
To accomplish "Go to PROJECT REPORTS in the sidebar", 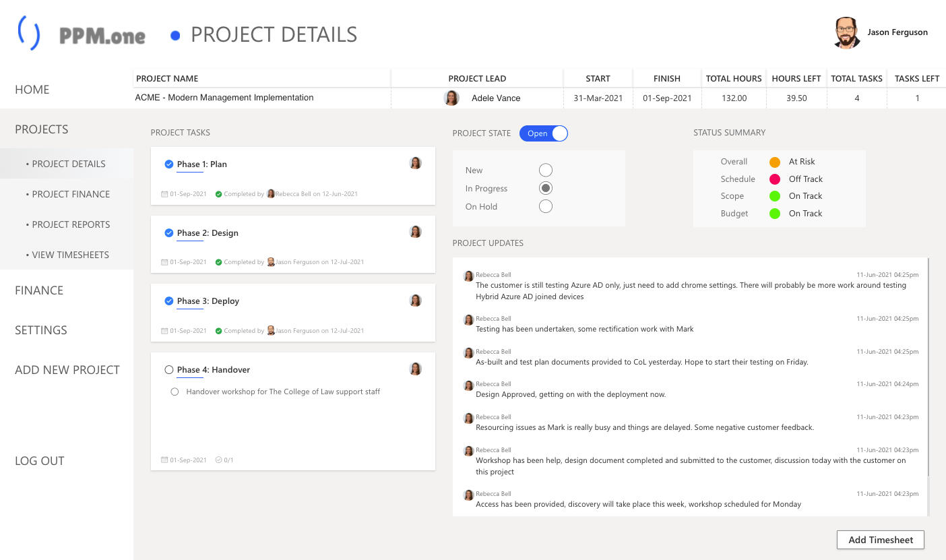I will 71,224.
